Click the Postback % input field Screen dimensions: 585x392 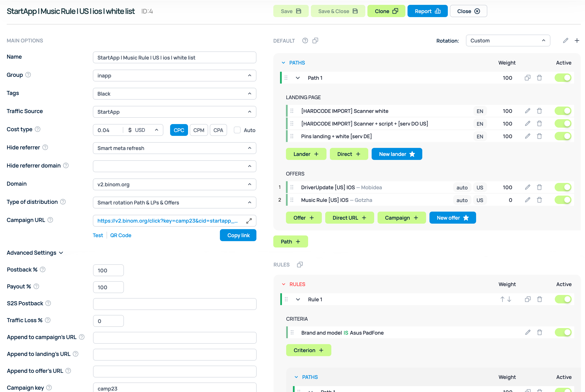[x=108, y=270]
